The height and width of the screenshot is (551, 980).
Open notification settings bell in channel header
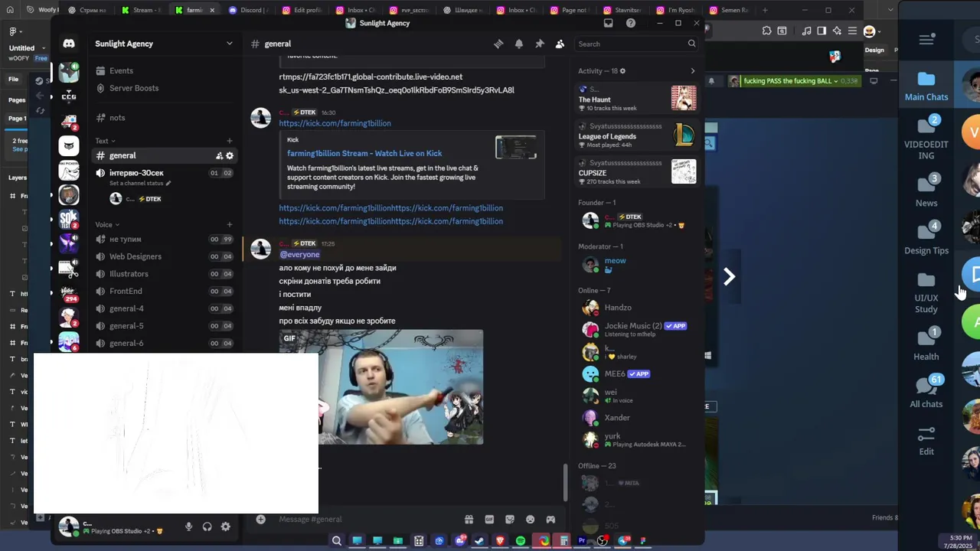click(x=519, y=44)
